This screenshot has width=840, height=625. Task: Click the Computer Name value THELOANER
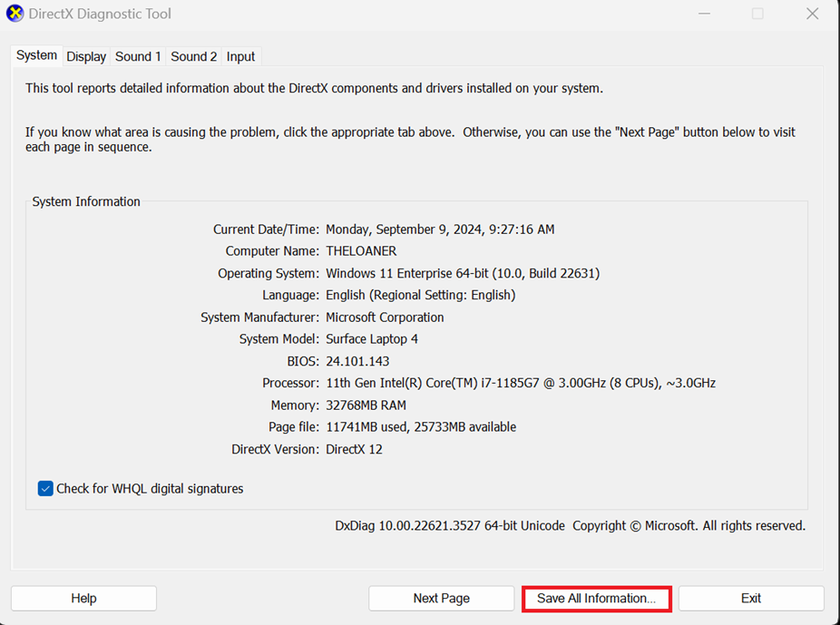tap(360, 251)
